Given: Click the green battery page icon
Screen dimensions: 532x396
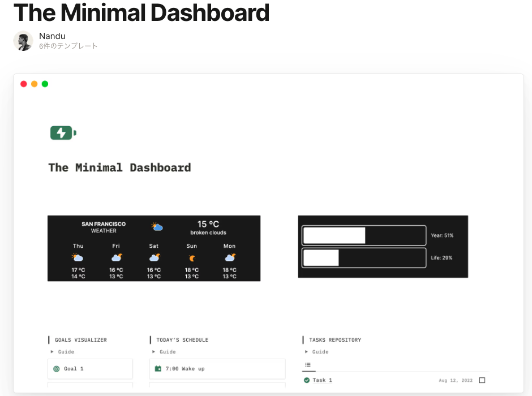Looking at the screenshot, I should (63, 133).
